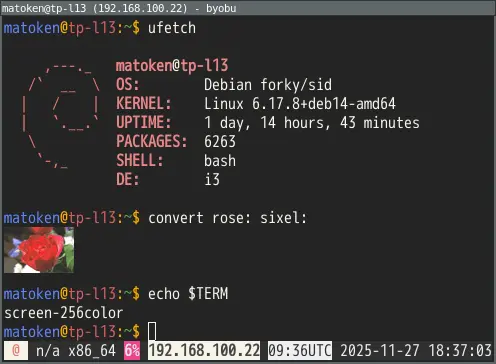Click the '09:36UTC' time indicator
Screen dimensions: 496x364
pyautogui.click(x=300, y=351)
